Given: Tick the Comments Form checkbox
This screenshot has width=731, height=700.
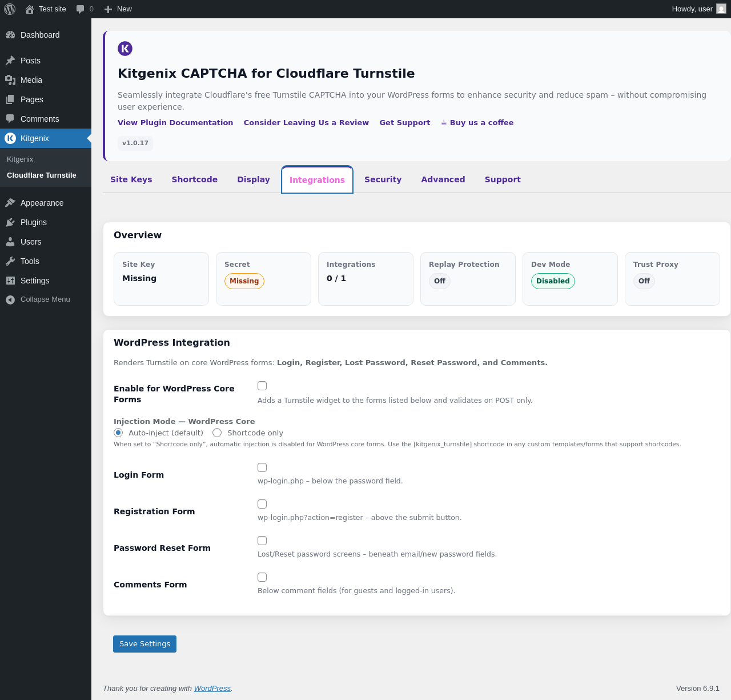Looking at the screenshot, I should click(x=262, y=577).
